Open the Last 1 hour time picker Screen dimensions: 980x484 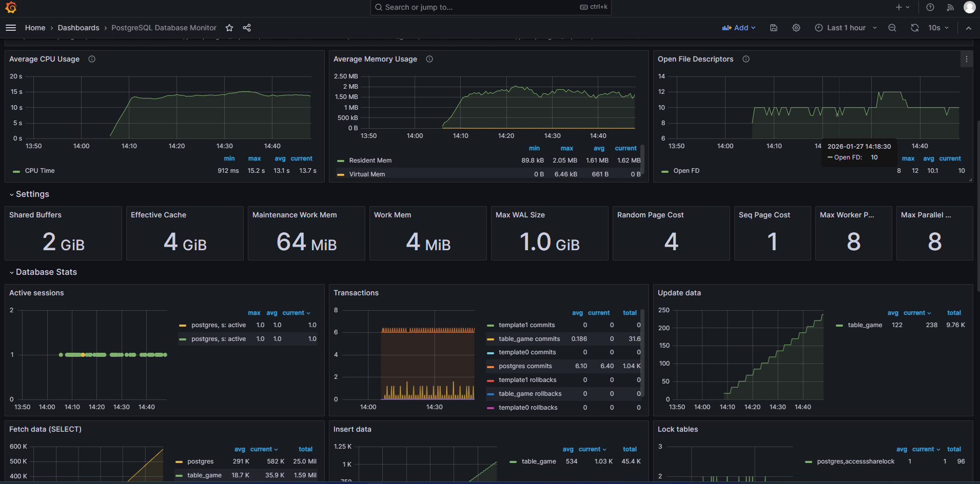pos(846,28)
